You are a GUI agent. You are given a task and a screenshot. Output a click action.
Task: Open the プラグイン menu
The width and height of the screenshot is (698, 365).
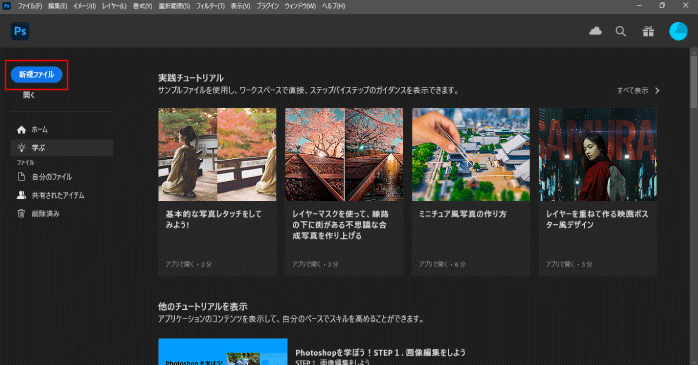point(268,6)
